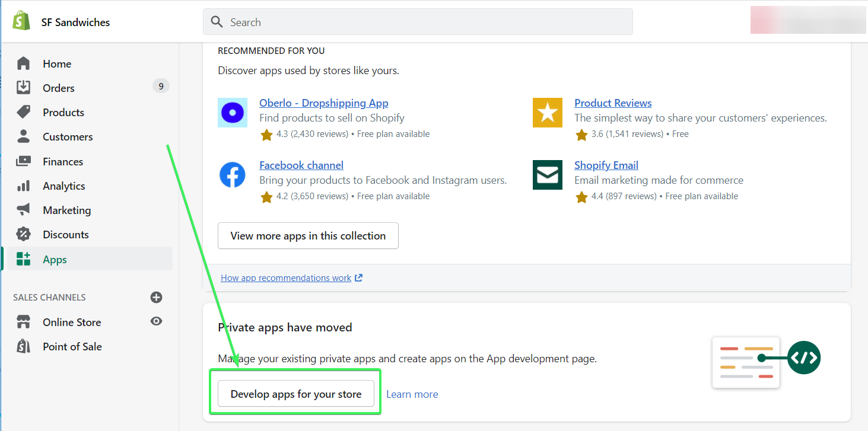
Task: Click the search magnifier icon
Action: pos(218,22)
